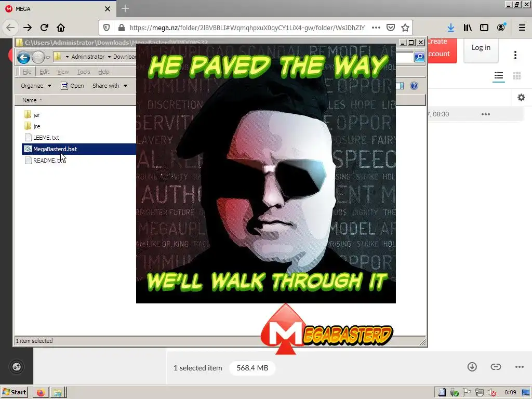Open Firefox from the taskbar
This screenshot has width=532, height=399.
pos(41,393)
